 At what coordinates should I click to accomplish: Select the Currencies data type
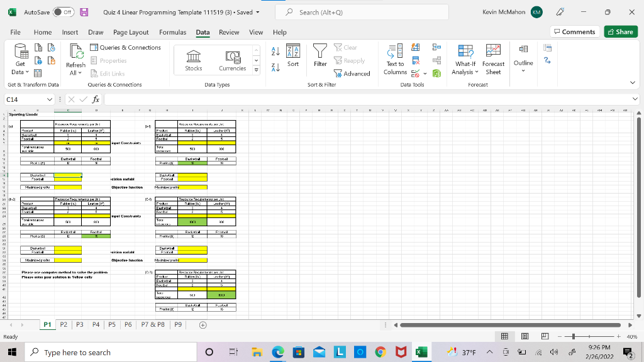pos(233,61)
